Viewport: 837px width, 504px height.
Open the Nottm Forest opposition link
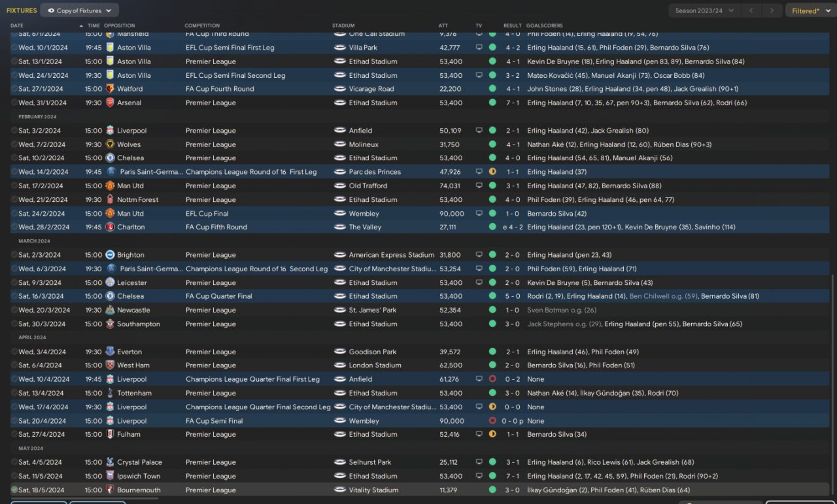pos(138,199)
